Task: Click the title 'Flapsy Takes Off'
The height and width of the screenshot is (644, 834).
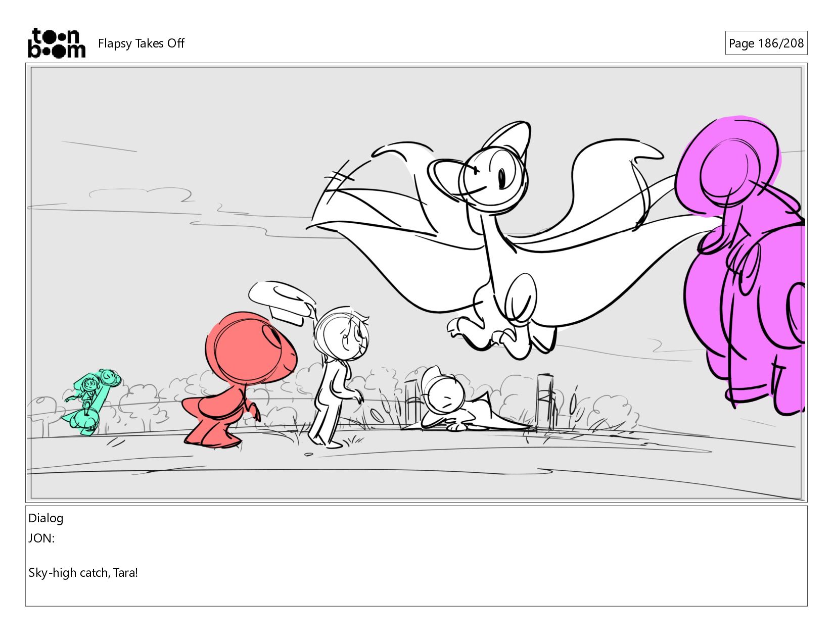Action: 141,43
